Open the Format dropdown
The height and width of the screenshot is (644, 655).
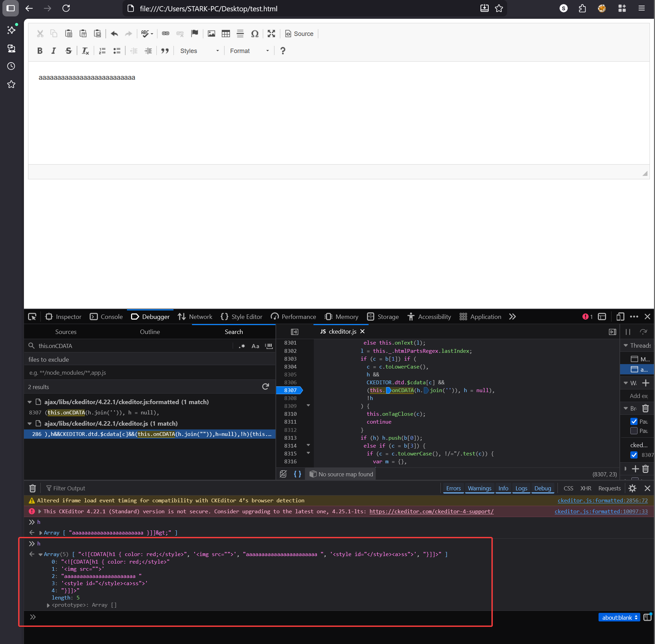click(x=249, y=51)
